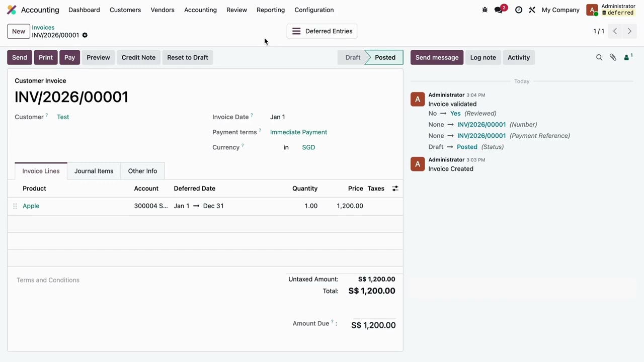Click the price 1,200.00 cell
The image size is (644, 362).
pos(350,206)
